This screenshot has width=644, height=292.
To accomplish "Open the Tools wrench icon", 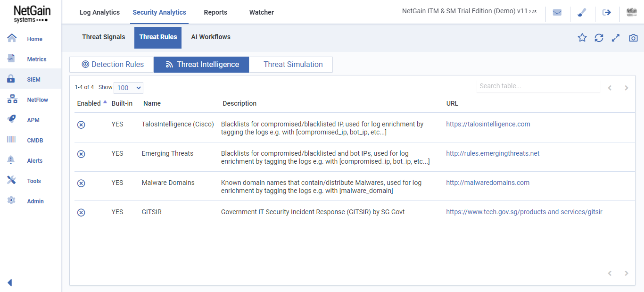I will click(x=12, y=180).
